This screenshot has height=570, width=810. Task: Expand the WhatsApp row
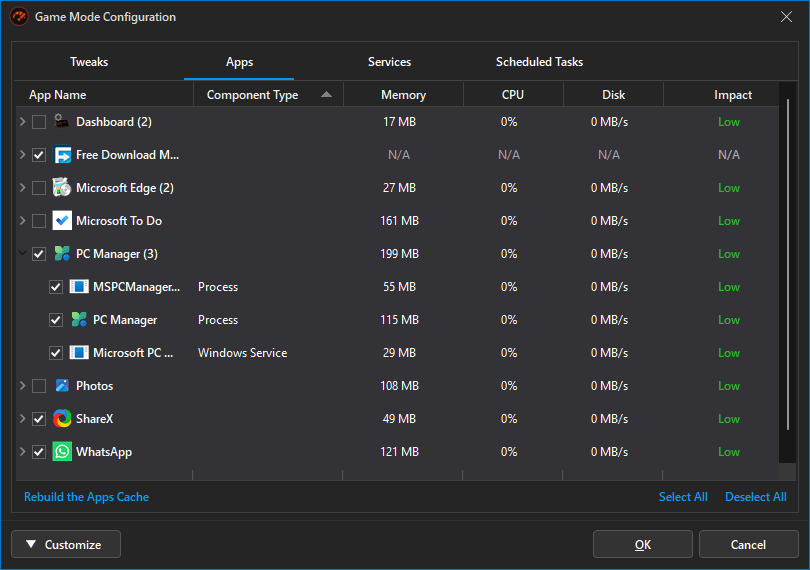[22, 452]
